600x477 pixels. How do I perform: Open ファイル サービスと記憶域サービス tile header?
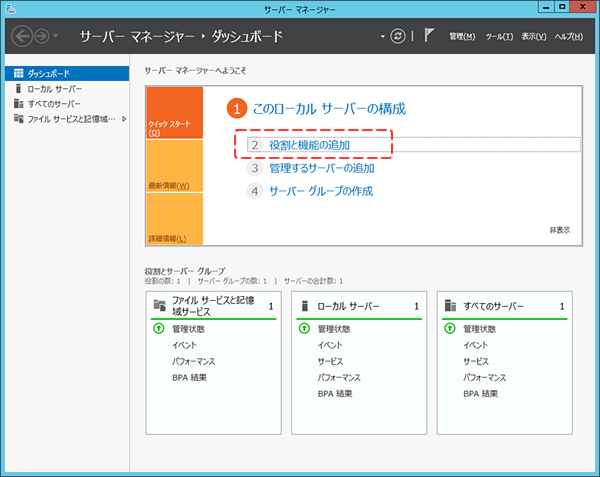click(213, 306)
